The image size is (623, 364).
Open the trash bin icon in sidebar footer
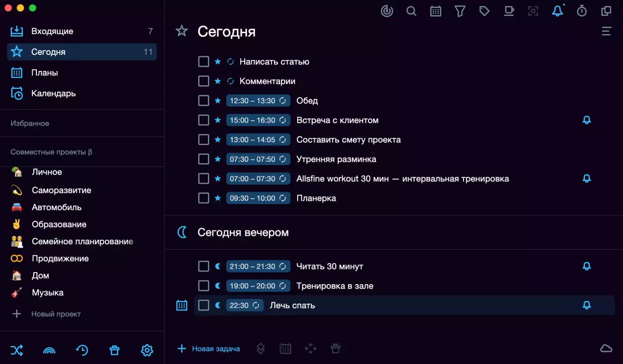point(114,350)
